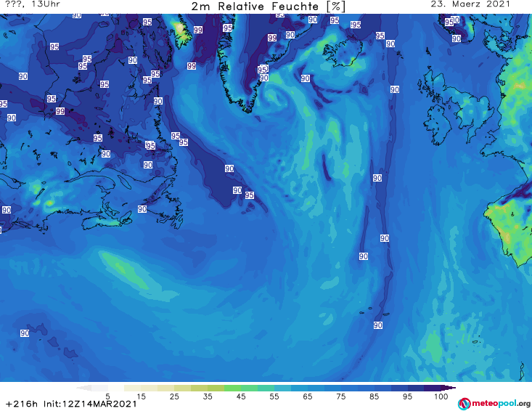The width and height of the screenshot is (532, 411).
Task: Click the colorbar tick label '15'
Action: (x=141, y=396)
